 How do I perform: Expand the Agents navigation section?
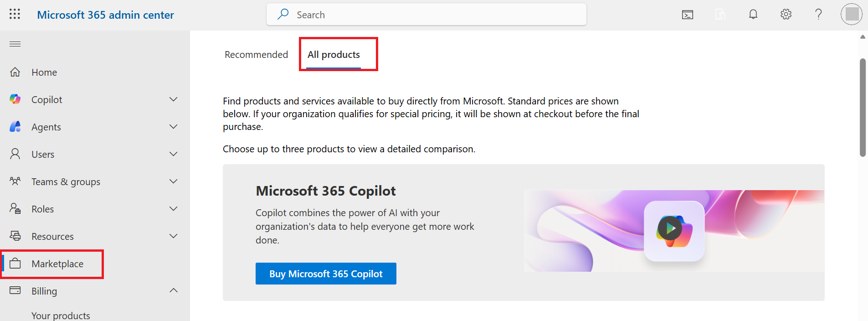[x=173, y=127]
